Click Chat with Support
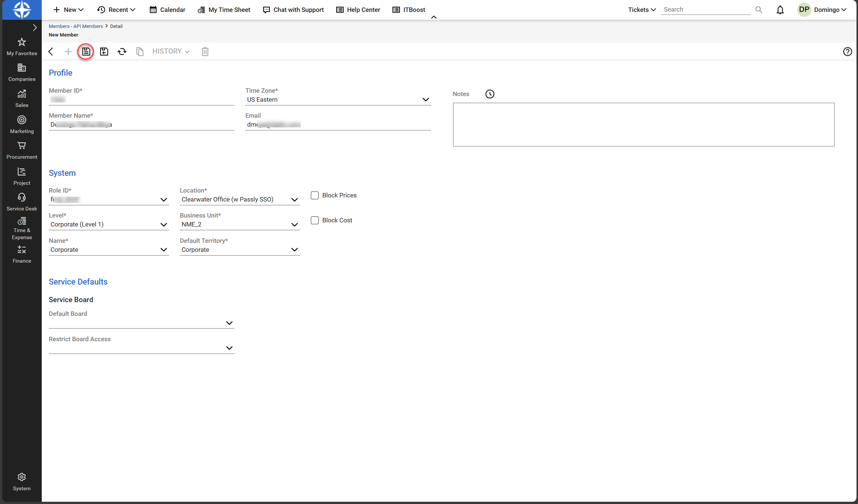The width and height of the screenshot is (858, 504). (x=293, y=10)
